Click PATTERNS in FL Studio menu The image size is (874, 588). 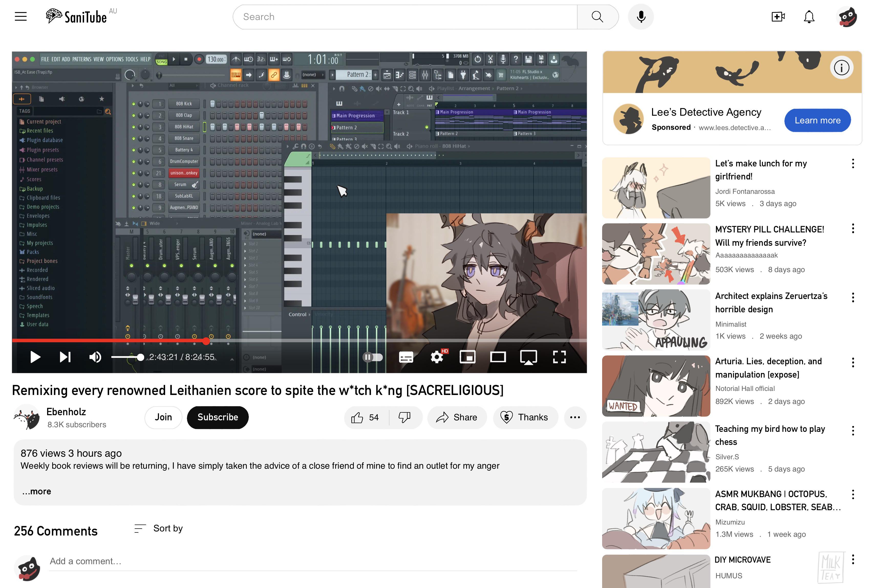tap(82, 59)
